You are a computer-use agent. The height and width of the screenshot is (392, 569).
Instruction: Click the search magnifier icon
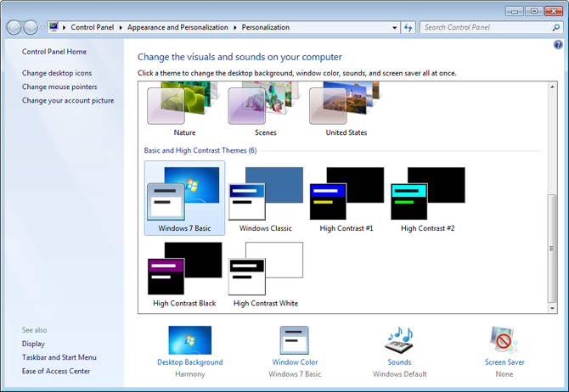click(x=556, y=27)
